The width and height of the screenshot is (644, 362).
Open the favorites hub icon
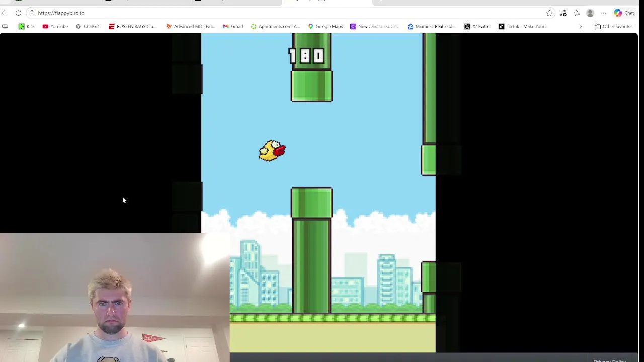577,13
